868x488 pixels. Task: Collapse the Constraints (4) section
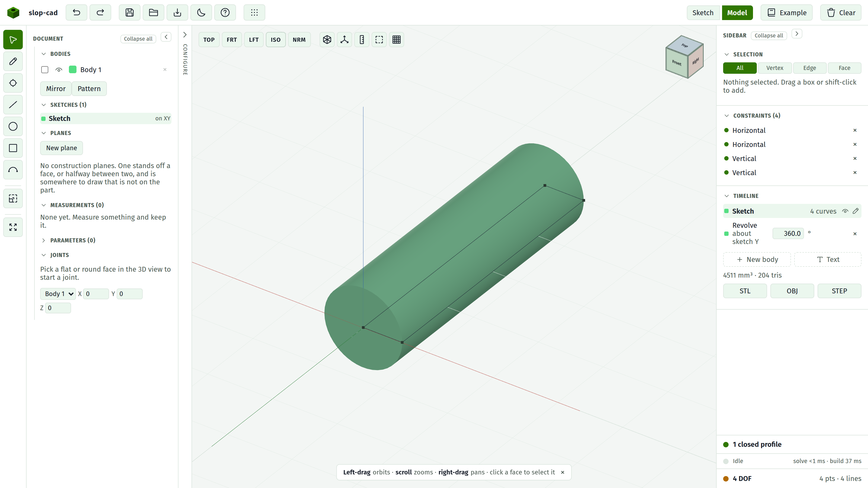726,115
